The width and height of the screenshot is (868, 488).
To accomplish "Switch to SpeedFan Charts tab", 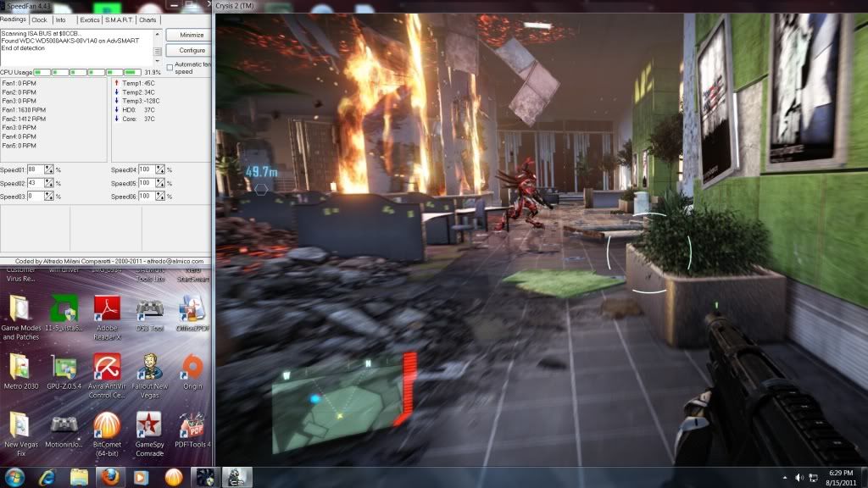I will pos(147,20).
